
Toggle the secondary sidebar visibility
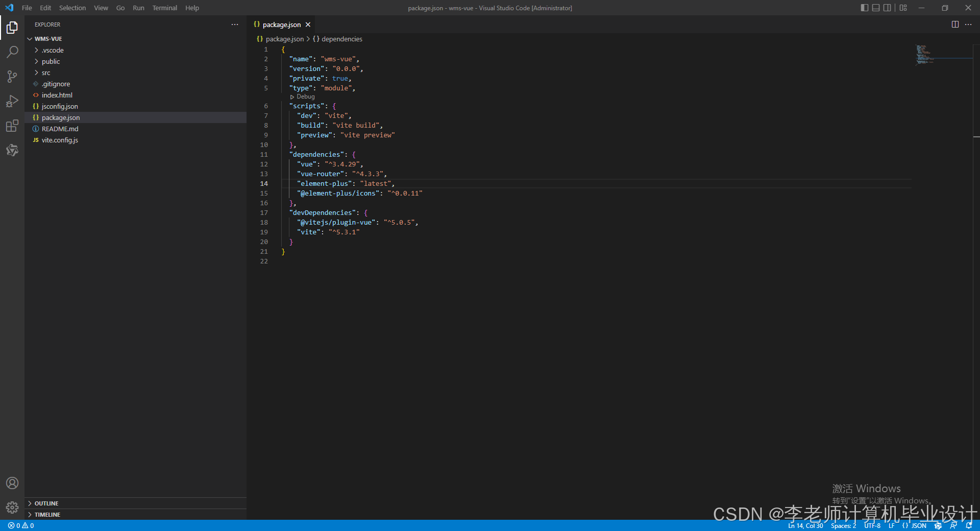pos(888,8)
